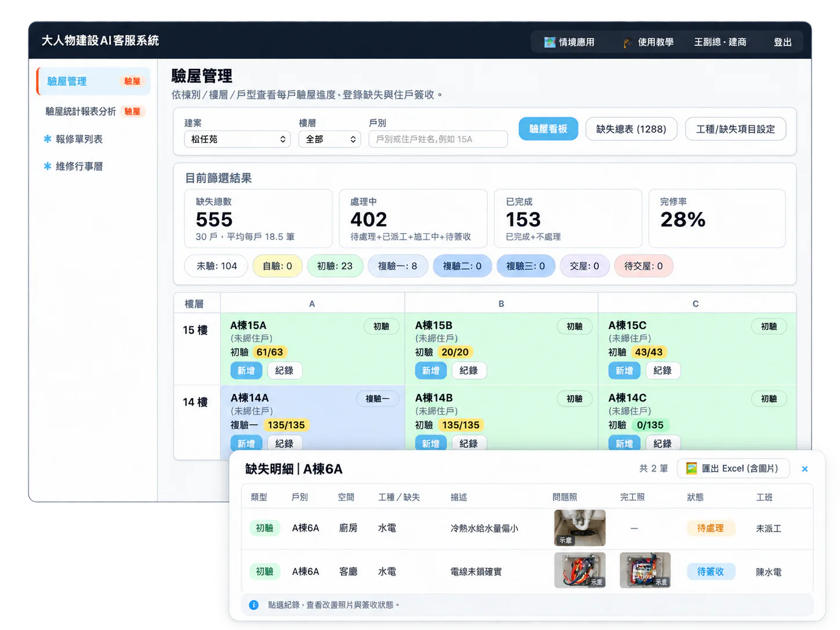The height and width of the screenshot is (630, 840).
Task: Switch to the 驗屋看板 view
Action: click(x=548, y=129)
